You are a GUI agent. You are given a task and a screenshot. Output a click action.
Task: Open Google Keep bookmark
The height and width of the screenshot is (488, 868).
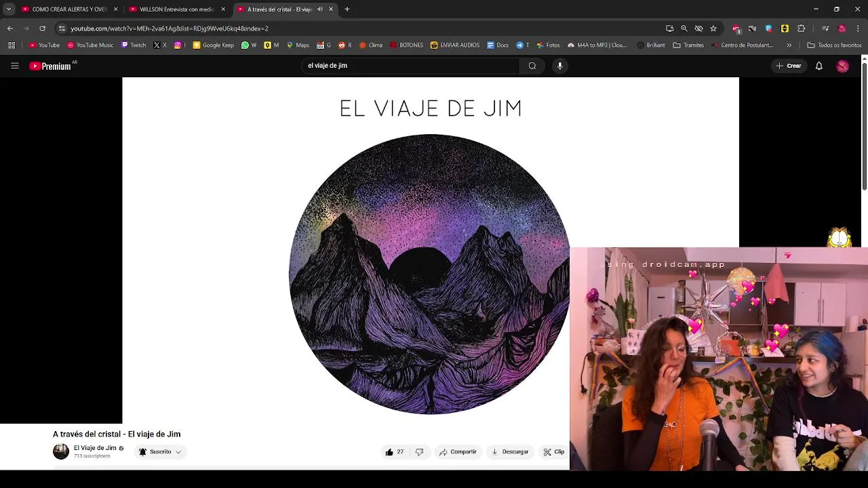(214, 45)
